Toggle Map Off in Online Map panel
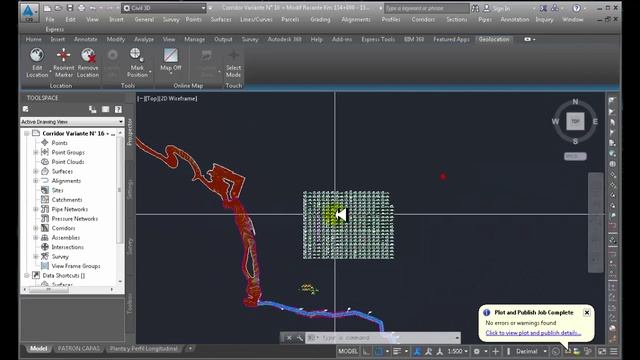 [x=171, y=59]
